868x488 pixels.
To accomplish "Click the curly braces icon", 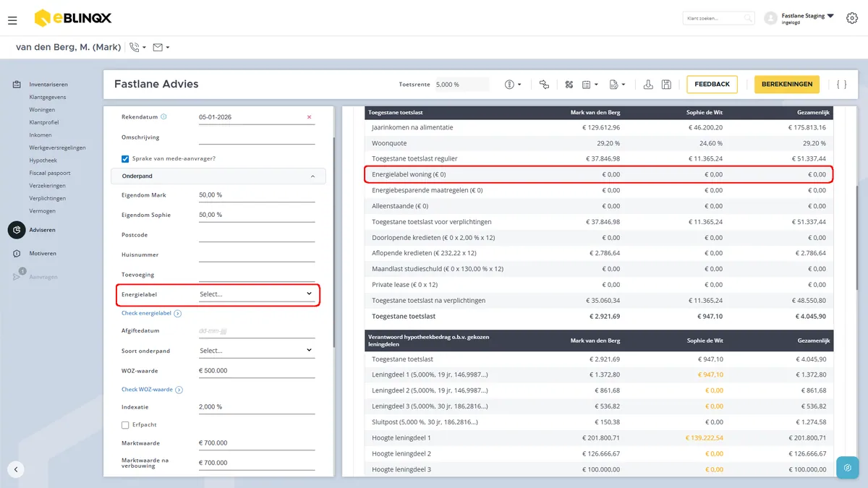I will 841,85.
